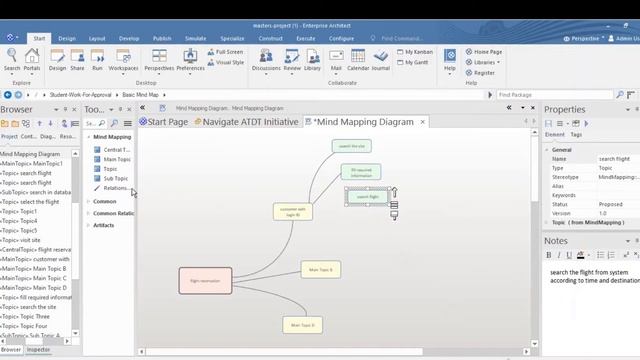
Task: Close the Mind Mapping Diagram tab
Action: (x=422, y=122)
